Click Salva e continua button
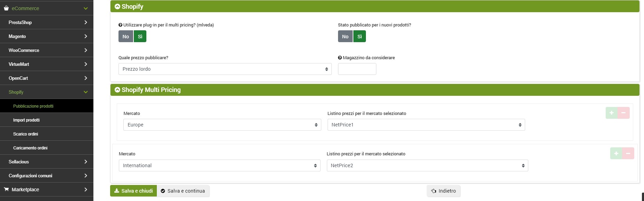Viewport: 644px width, 201px height. 183,191
